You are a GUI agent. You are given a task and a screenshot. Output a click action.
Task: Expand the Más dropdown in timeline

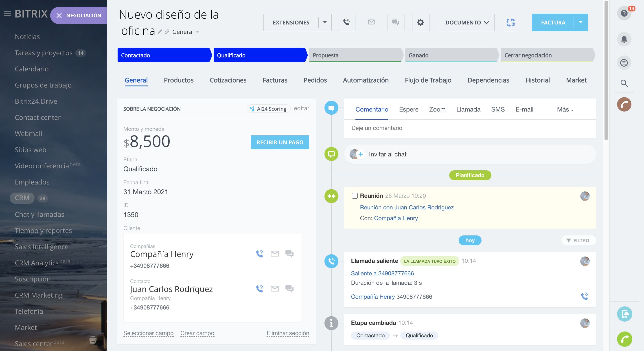(565, 109)
